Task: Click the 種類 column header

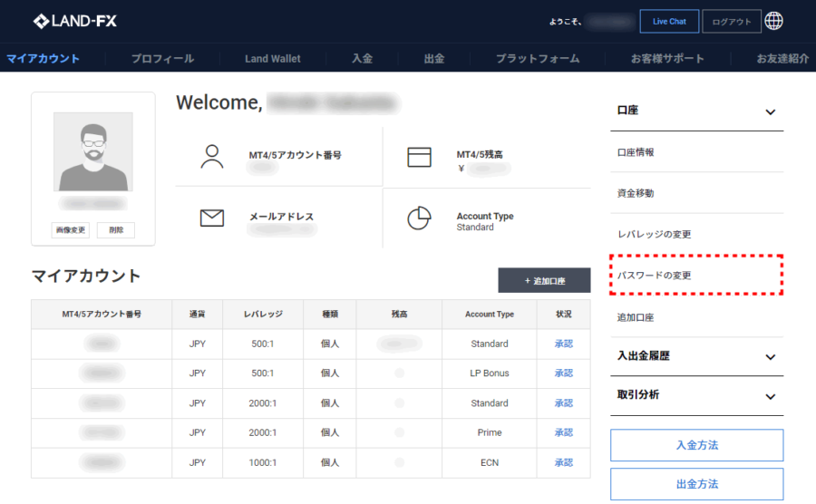Action: click(330, 315)
